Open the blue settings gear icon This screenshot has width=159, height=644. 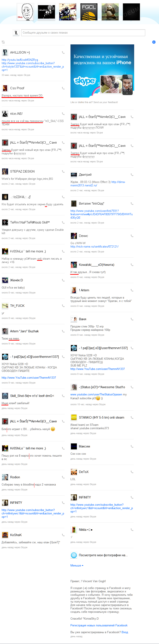coord(154,42)
